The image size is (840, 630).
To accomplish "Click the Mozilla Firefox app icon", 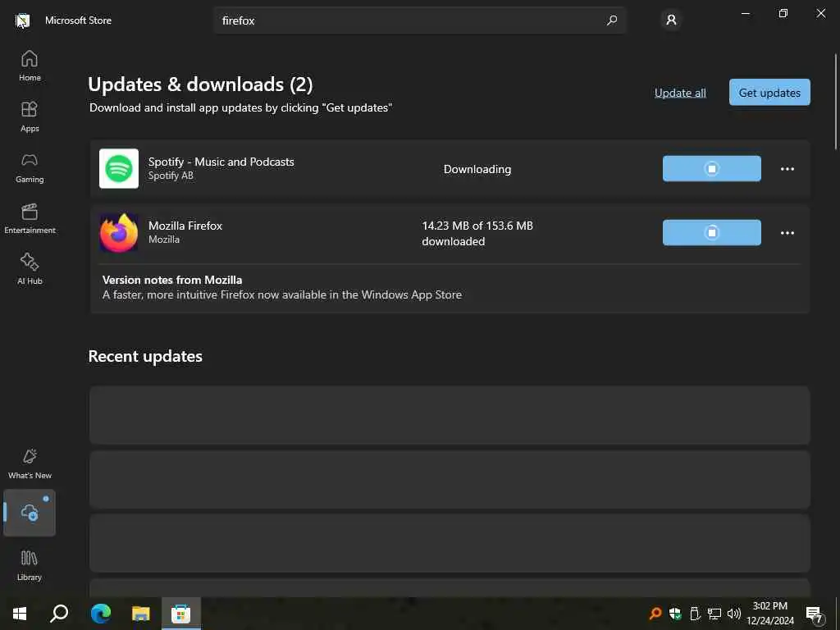I will 119,232.
